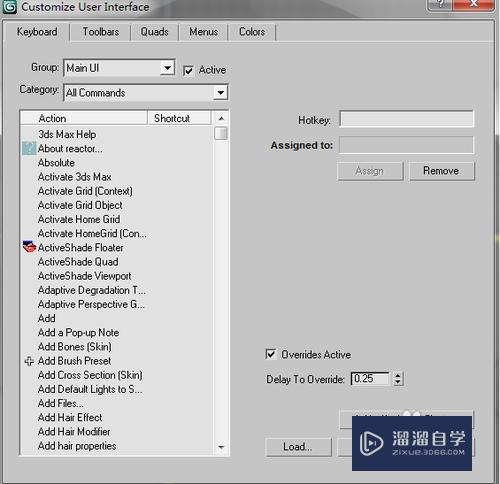The width and height of the screenshot is (500, 484).
Task: Select the Activate HomeGrid (Con... action
Action: pyautogui.click(x=92, y=233)
